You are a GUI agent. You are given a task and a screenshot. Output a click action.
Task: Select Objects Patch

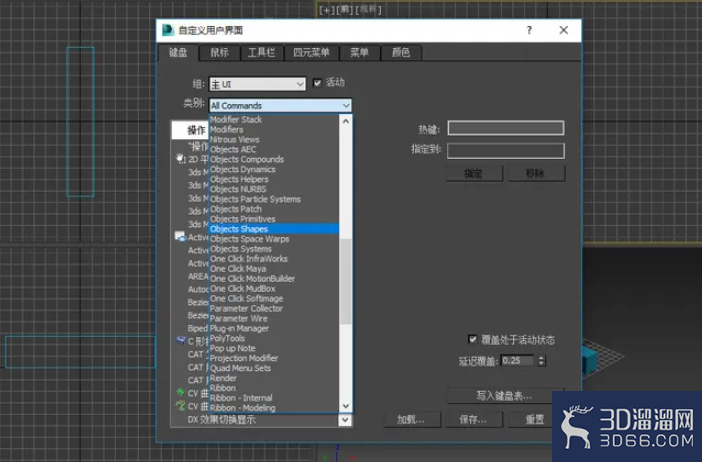coord(235,209)
